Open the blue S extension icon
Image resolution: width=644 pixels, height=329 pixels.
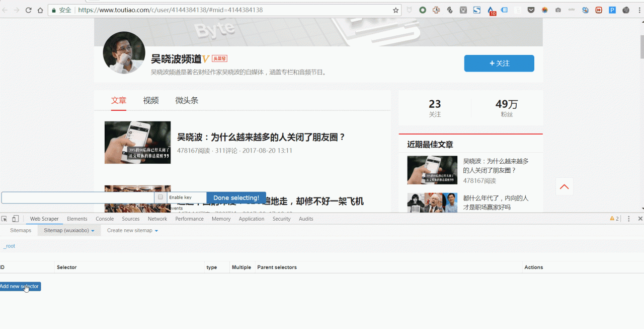pyautogui.click(x=476, y=10)
